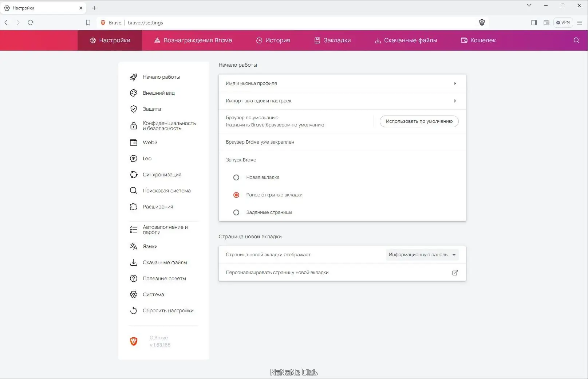Image resolution: width=588 pixels, height=379 pixels.
Task: Click the shield icon for Защита
Action: [134, 109]
